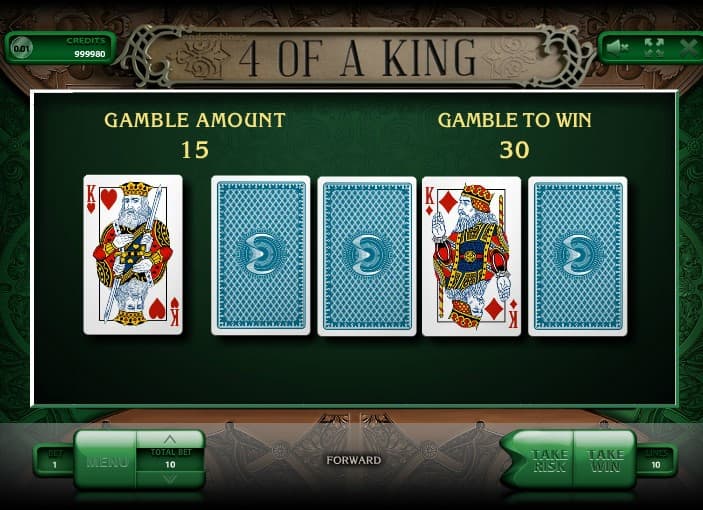The image size is (703, 510).
Task: Toggle fullscreen mode icon
Action: click(x=654, y=47)
